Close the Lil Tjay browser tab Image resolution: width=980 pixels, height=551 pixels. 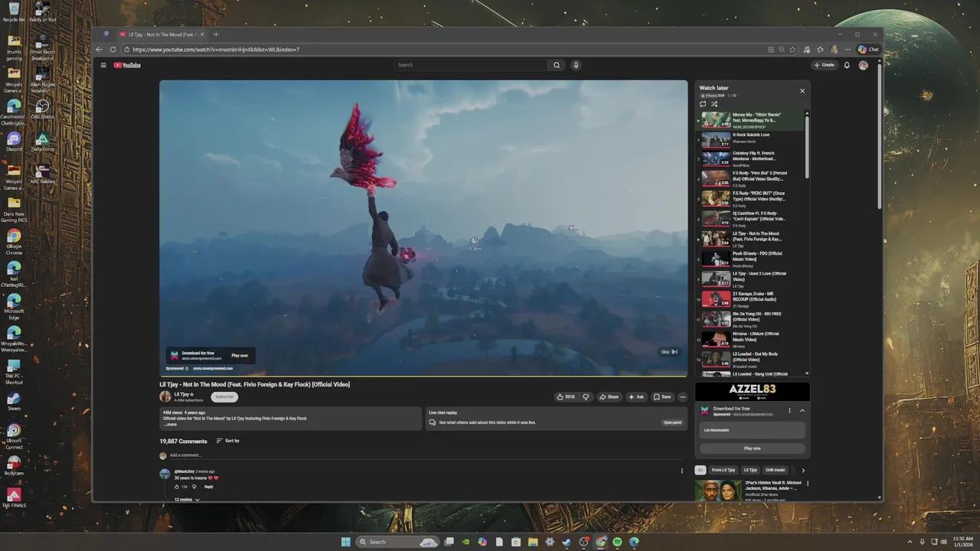pyautogui.click(x=202, y=34)
